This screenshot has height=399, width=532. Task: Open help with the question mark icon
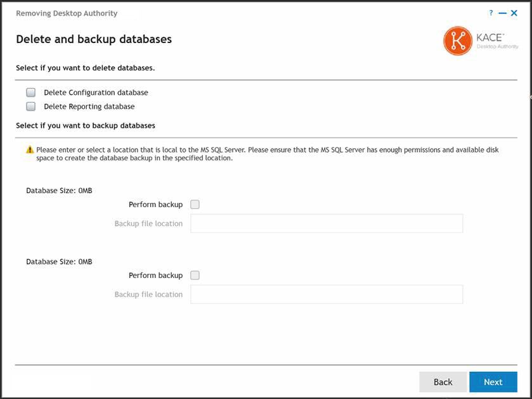(491, 13)
